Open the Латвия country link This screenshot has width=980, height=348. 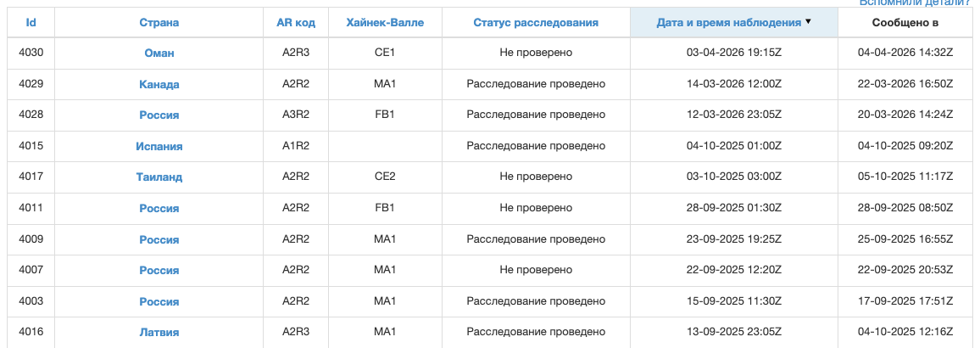159,333
